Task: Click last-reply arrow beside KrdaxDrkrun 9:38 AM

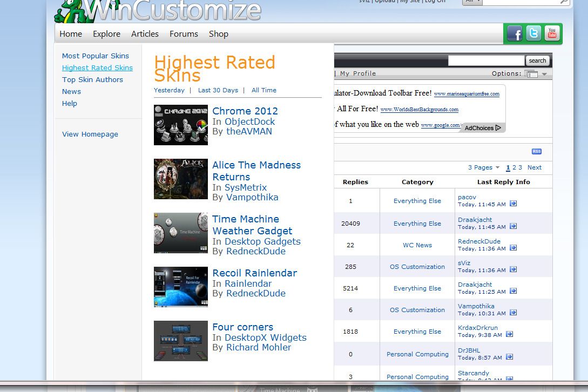Action: click(x=509, y=334)
